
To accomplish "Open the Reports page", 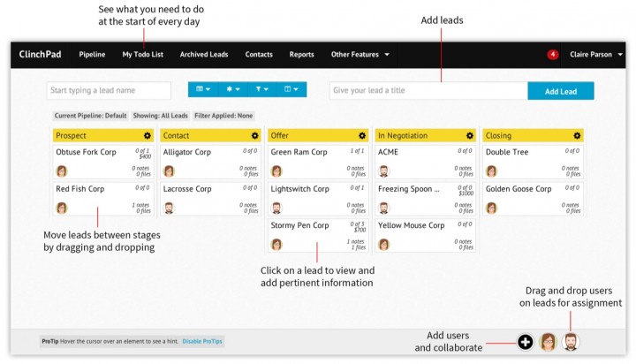I will pos(301,55).
